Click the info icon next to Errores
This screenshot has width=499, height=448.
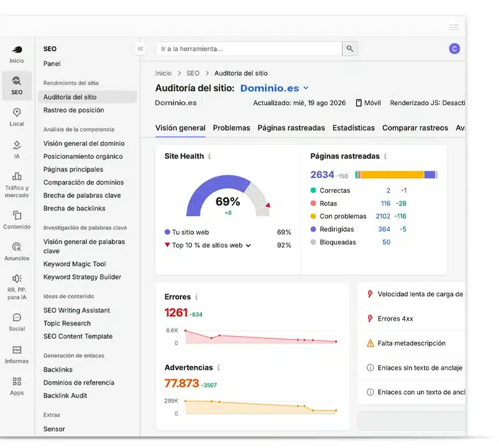tap(196, 297)
